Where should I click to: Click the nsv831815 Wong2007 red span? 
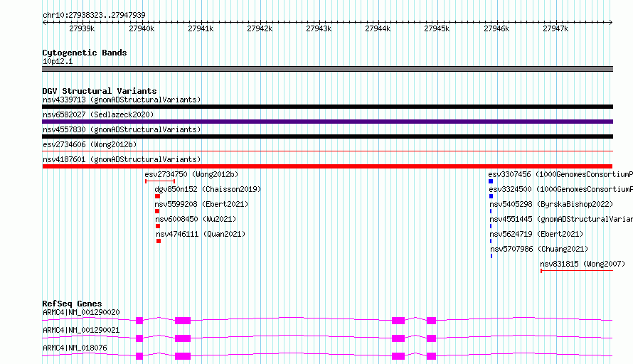point(577,271)
